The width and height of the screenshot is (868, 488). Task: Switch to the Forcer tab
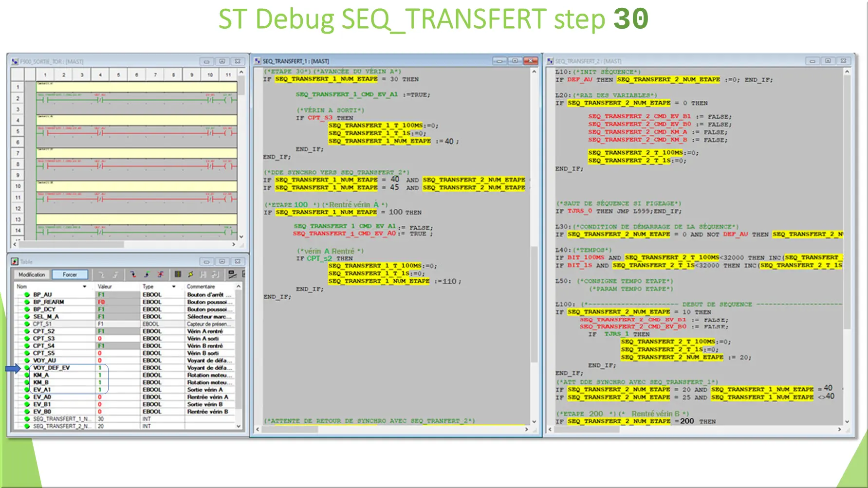(x=70, y=274)
